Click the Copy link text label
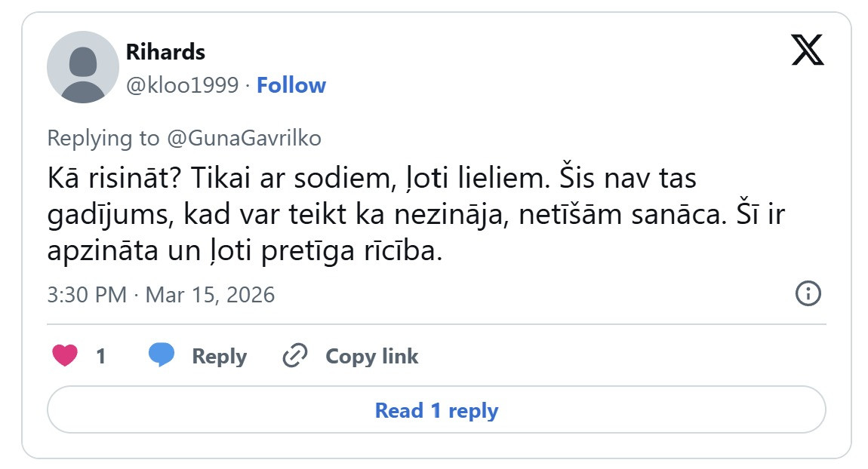 pos(371,356)
